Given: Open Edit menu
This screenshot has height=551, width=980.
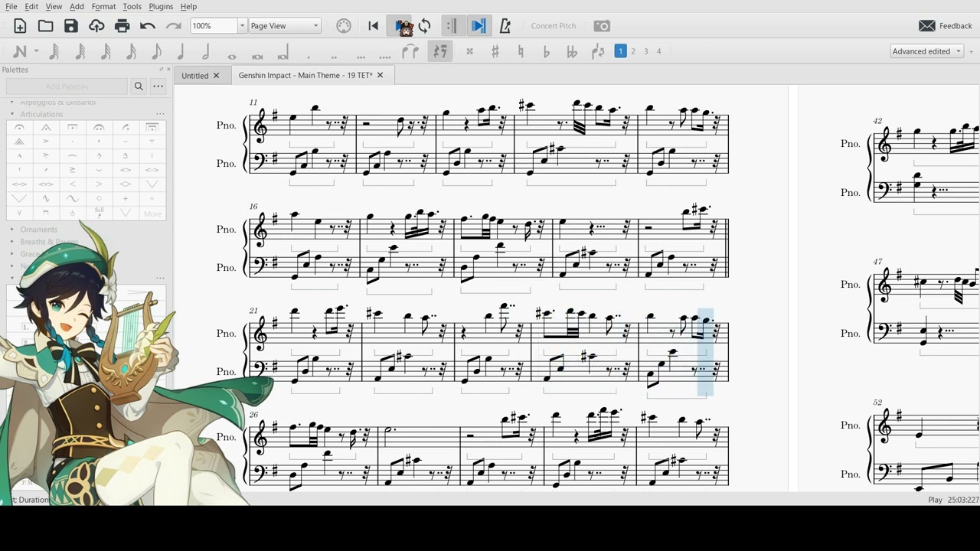Looking at the screenshot, I should [31, 6].
